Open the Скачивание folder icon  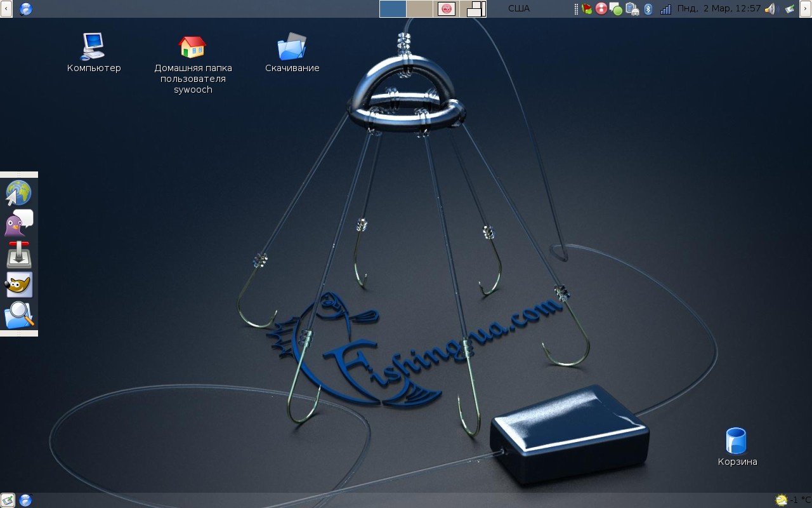coord(292,47)
